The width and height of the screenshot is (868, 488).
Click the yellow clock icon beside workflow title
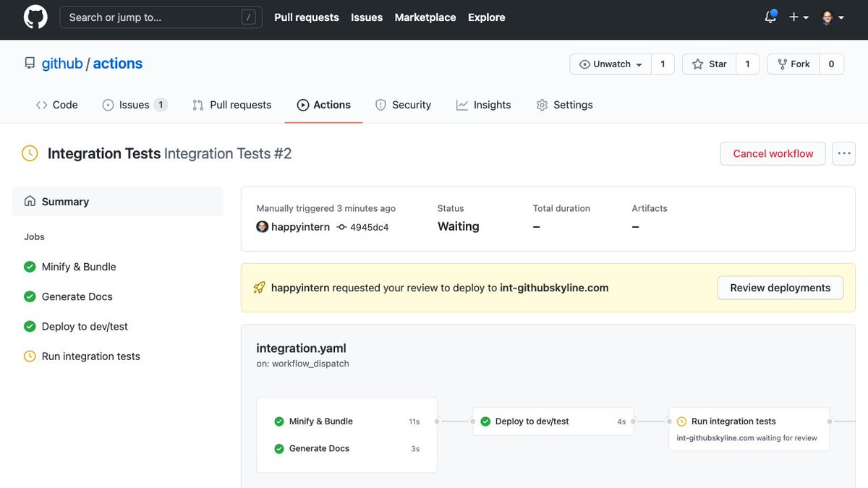pyautogui.click(x=30, y=153)
